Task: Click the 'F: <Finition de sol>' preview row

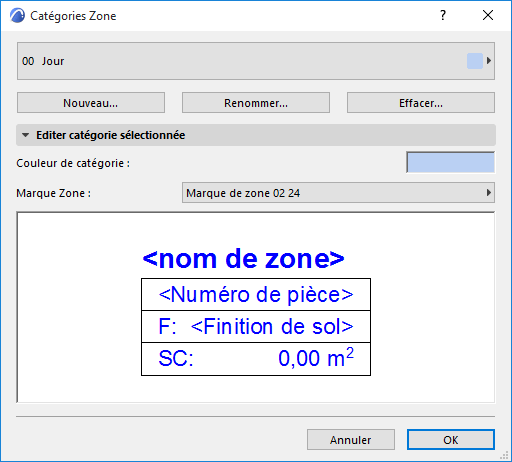Action: point(256,326)
